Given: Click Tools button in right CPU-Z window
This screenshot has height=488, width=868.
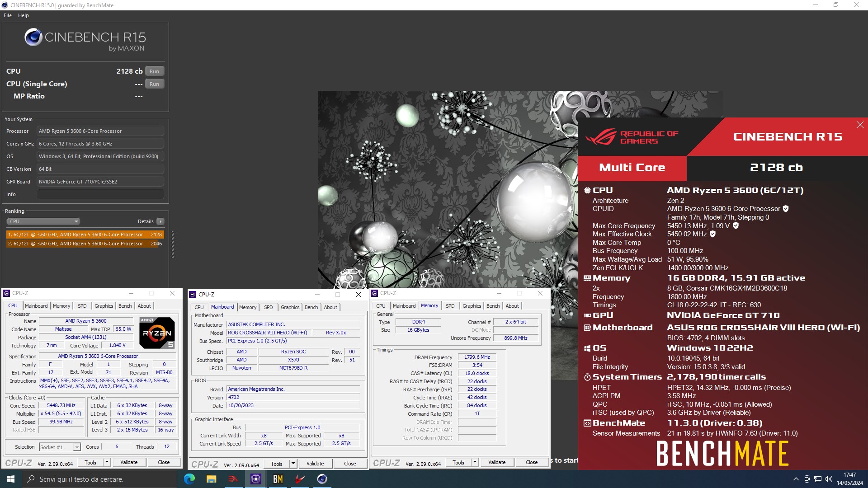Looking at the screenshot, I should click(458, 462).
